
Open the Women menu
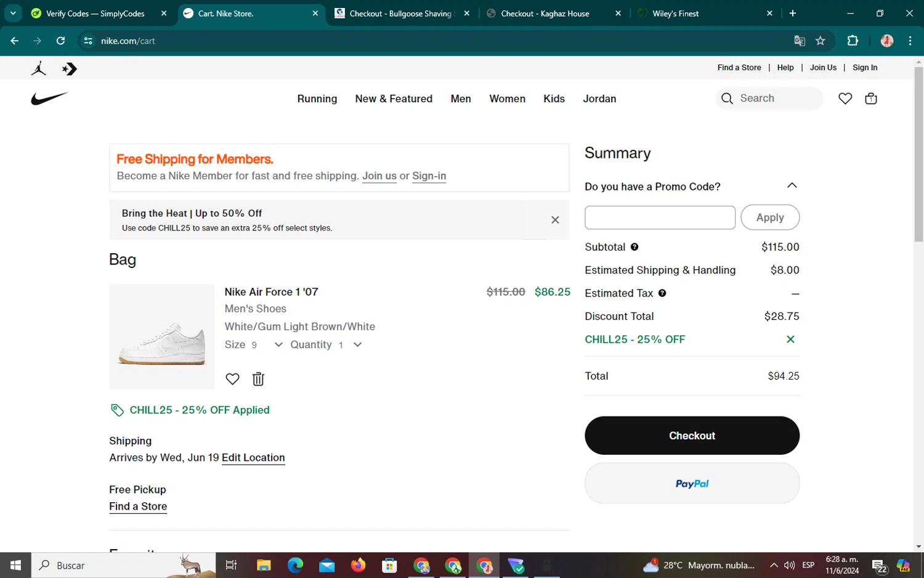[x=507, y=99]
